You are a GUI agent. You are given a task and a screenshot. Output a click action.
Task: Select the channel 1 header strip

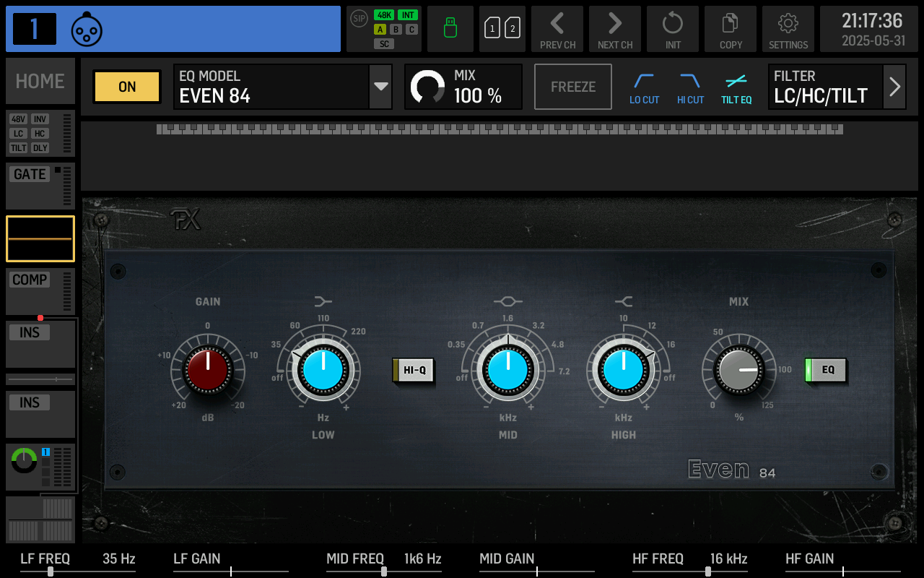[173, 29]
